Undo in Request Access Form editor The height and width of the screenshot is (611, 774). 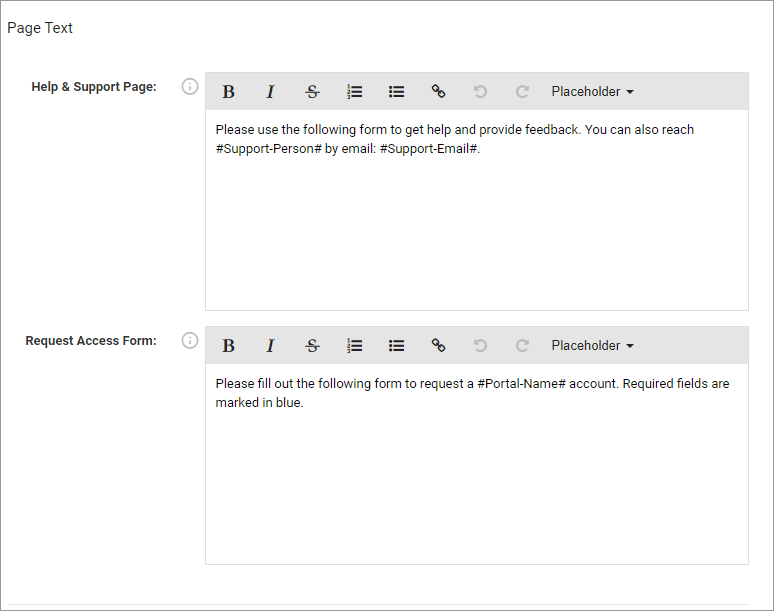tap(480, 345)
